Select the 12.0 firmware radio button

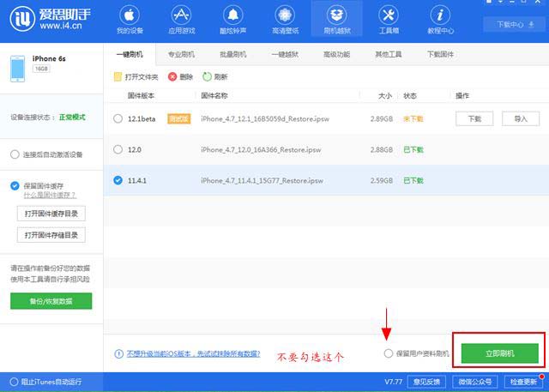[118, 149]
